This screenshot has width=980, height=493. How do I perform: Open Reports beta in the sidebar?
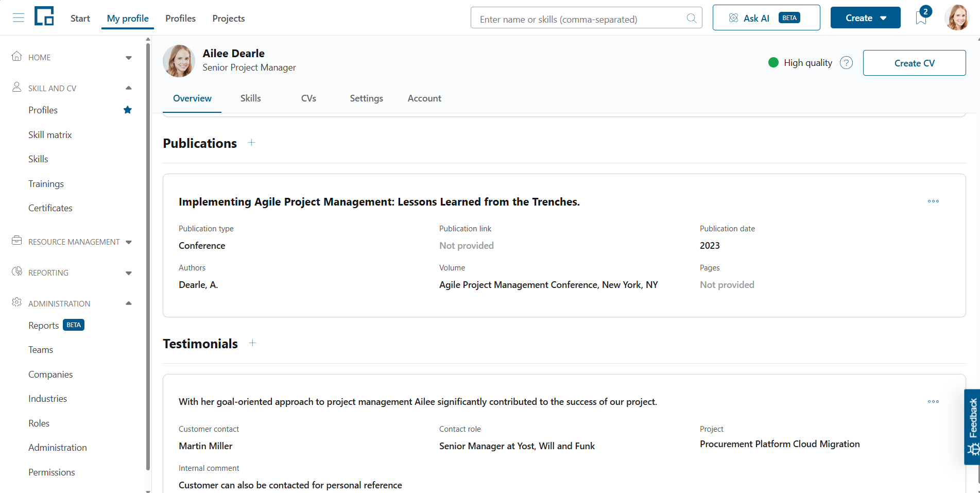point(56,326)
